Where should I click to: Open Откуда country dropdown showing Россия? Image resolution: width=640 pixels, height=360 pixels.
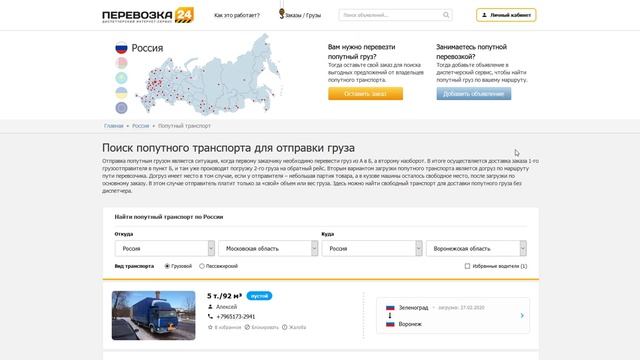click(x=164, y=248)
